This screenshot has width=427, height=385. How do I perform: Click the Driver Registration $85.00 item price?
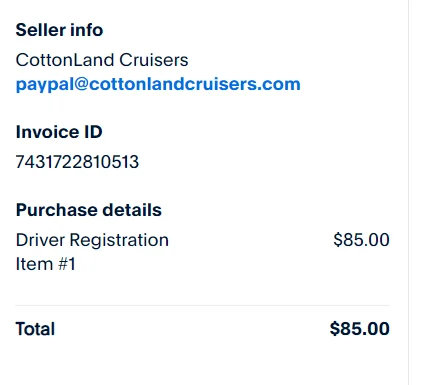pos(361,240)
